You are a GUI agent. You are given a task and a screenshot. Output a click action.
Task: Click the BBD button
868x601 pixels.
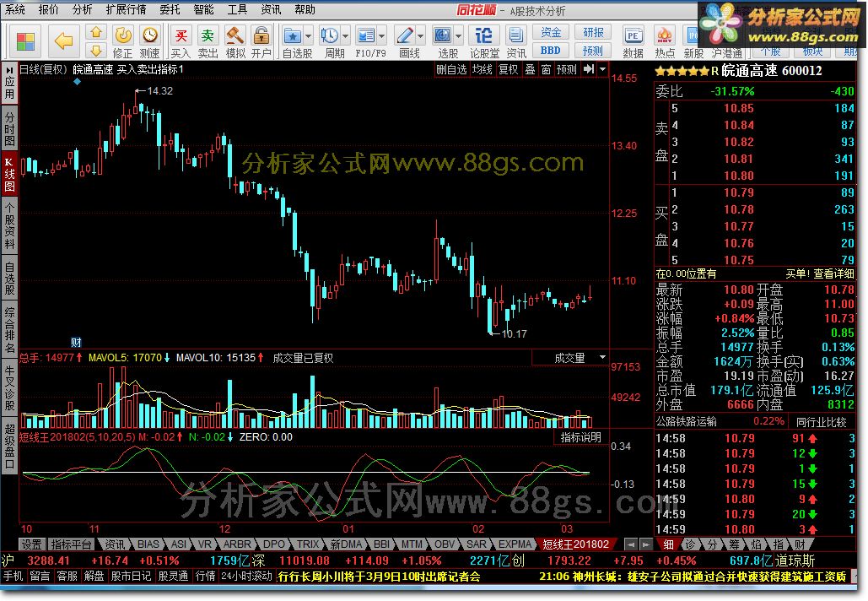point(550,51)
